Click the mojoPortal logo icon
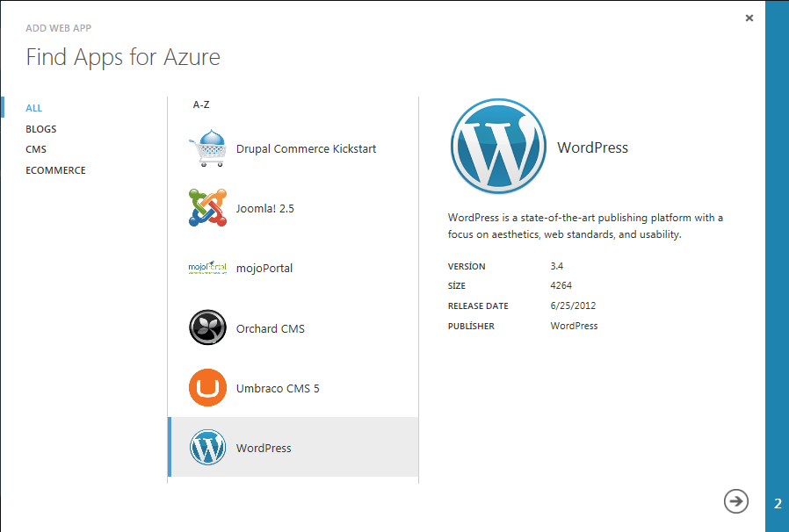Image resolution: width=789 pixels, height=532 pixels. (207, 268)
